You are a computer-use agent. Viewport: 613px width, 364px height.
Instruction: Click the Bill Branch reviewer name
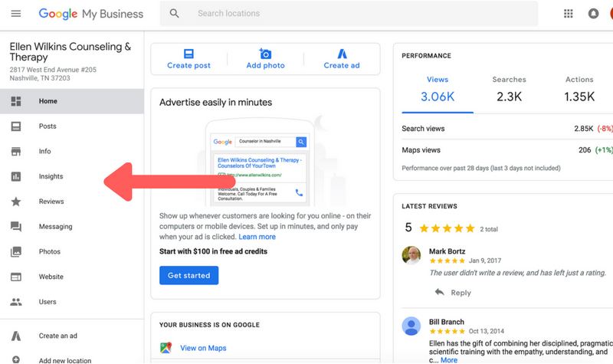[x=447, y=322]
